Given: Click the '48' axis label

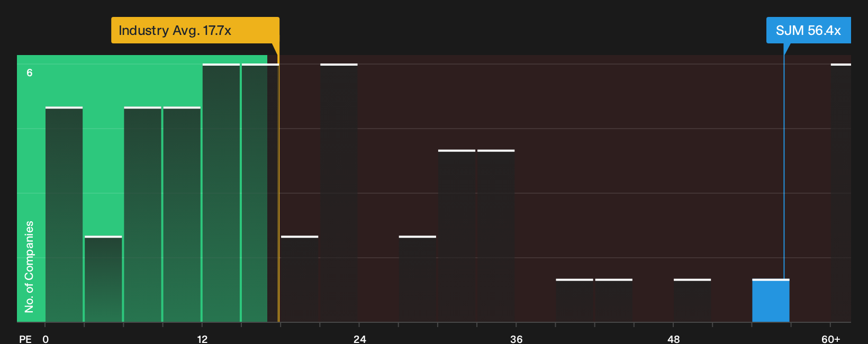Looking at the screenshot, I should point(674,339).
